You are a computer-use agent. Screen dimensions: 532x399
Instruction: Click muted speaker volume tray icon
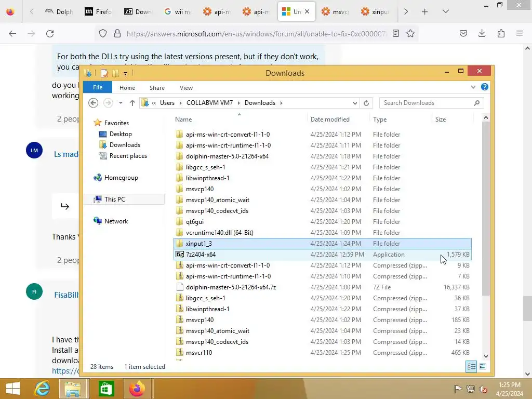pyautogui.click(x=483, y=389)
